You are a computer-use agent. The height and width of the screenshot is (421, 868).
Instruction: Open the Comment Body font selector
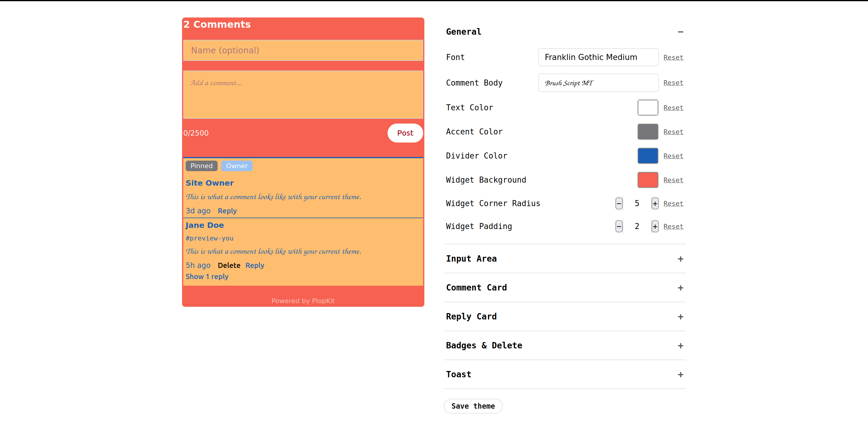point(598,83)
